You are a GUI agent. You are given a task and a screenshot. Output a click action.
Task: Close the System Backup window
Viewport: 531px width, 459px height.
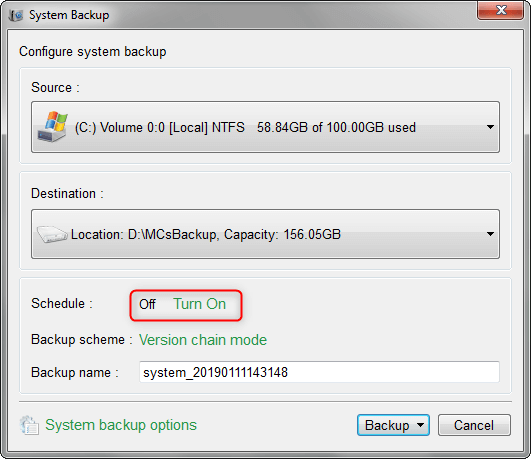point(501,10)
